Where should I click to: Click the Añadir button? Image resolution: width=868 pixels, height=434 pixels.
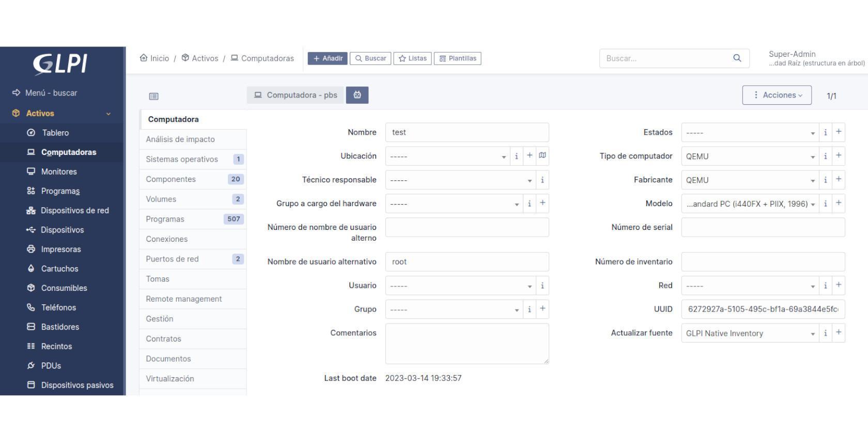(328, 58)
